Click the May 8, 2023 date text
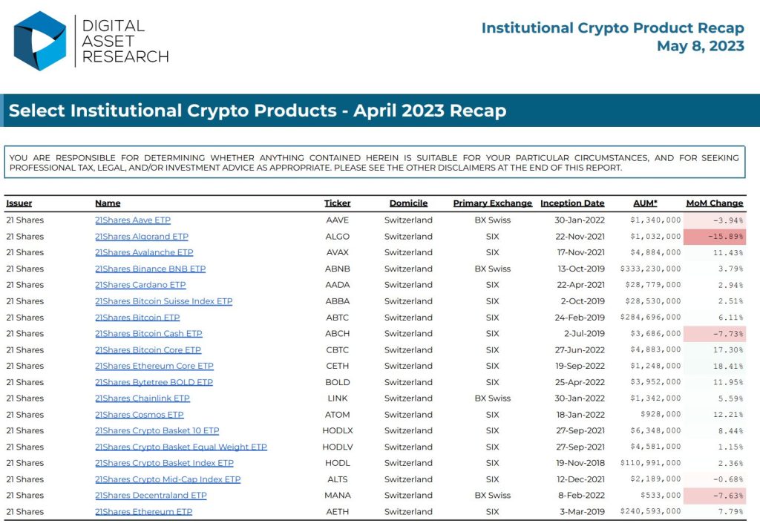Viewport: 760px width, 532px height. pos(701,46)
